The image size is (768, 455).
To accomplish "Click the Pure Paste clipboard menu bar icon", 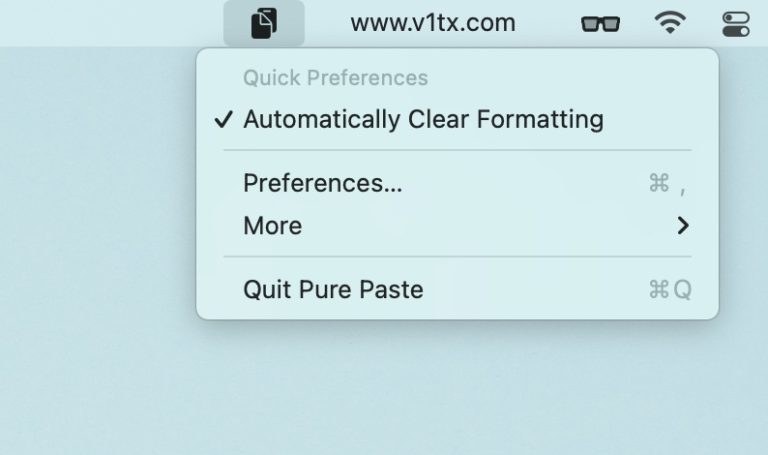I will click(x=264, y=23).
